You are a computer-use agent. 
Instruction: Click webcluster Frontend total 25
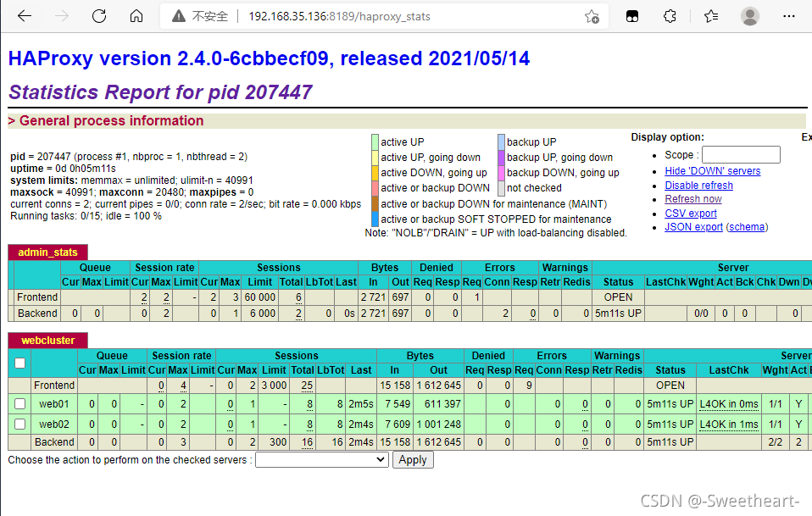coord(307,385)
